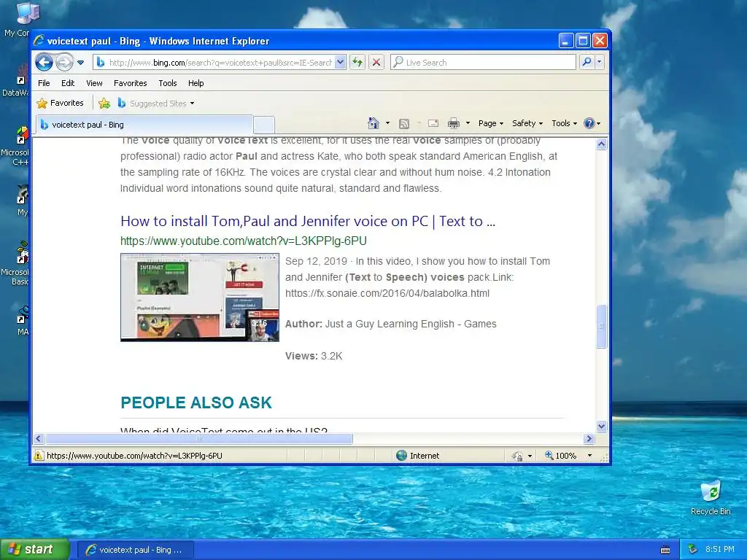Click the system tray notification icon
This screenshot has width=747, height=560.
693,549
